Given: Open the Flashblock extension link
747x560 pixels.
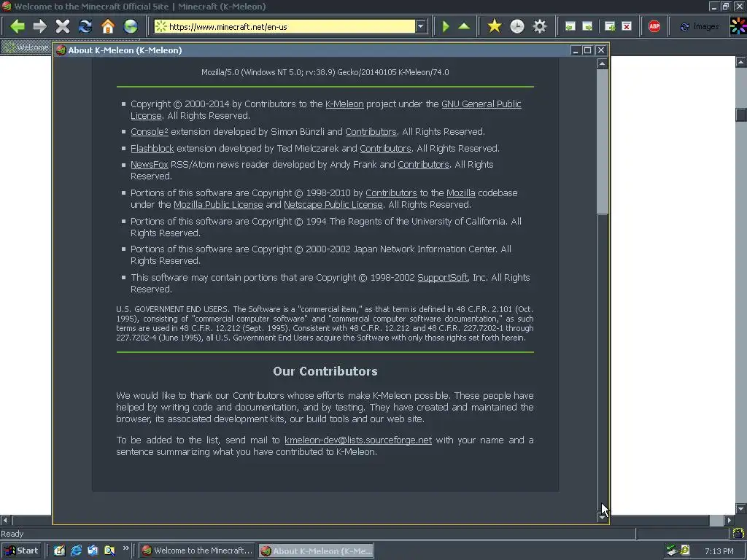Looking at the screenshot, I should point(152,148).
